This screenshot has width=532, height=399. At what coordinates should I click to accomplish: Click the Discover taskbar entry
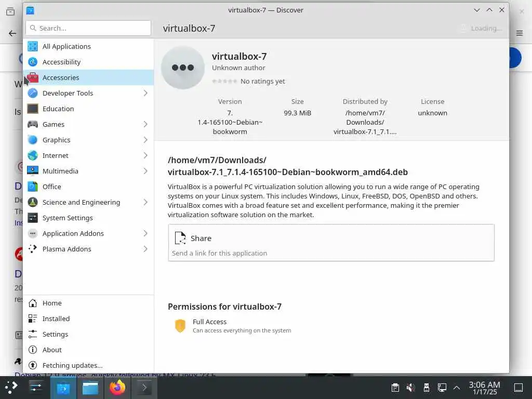[x=63, y=388]
